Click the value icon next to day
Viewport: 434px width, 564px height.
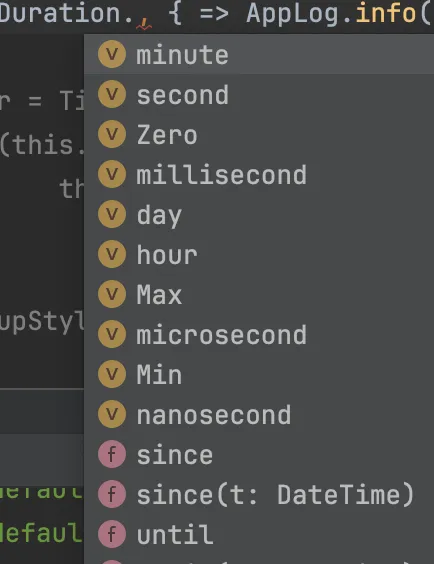pyautogui.click(x=112, y=214)
